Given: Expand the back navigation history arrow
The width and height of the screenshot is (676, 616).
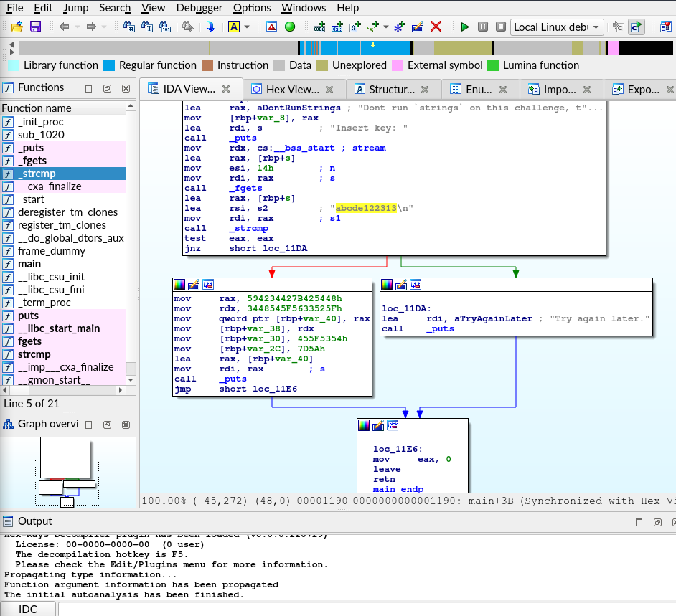Looking at the screenshot, I should pyautogui.click(x=78, y=27).
